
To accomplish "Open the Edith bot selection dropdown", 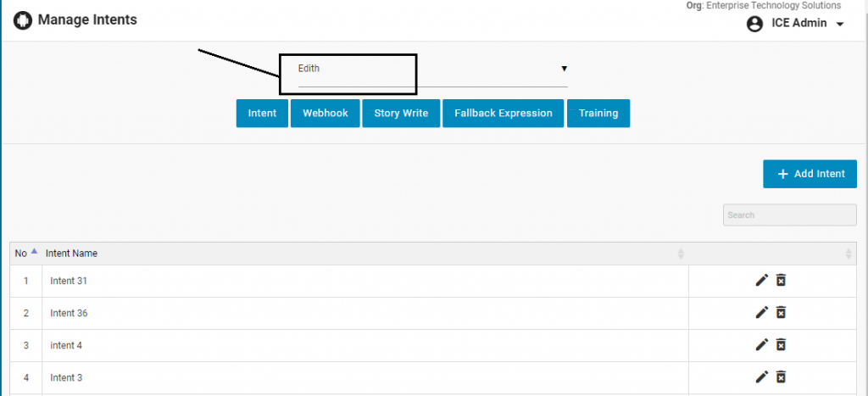I will pyautogui.click(x=432, y=70).
